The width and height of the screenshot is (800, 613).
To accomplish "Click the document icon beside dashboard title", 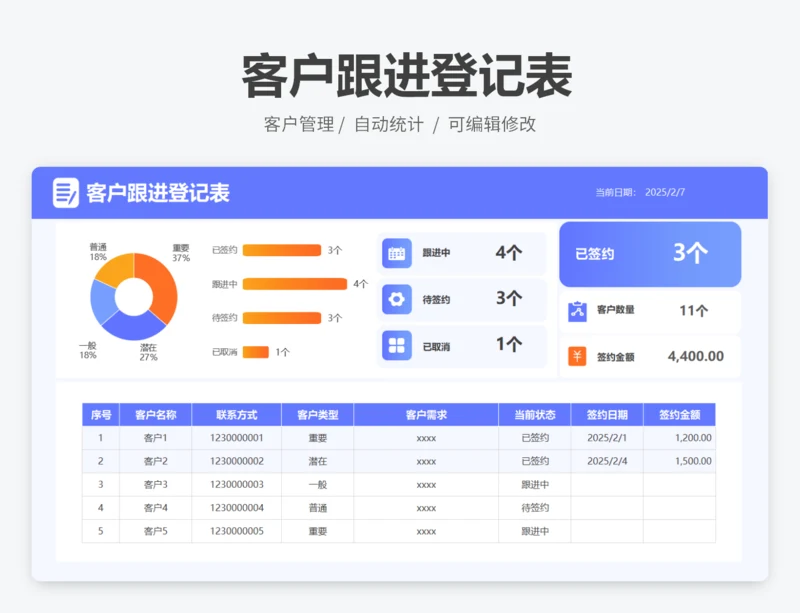I will point(66,193).
